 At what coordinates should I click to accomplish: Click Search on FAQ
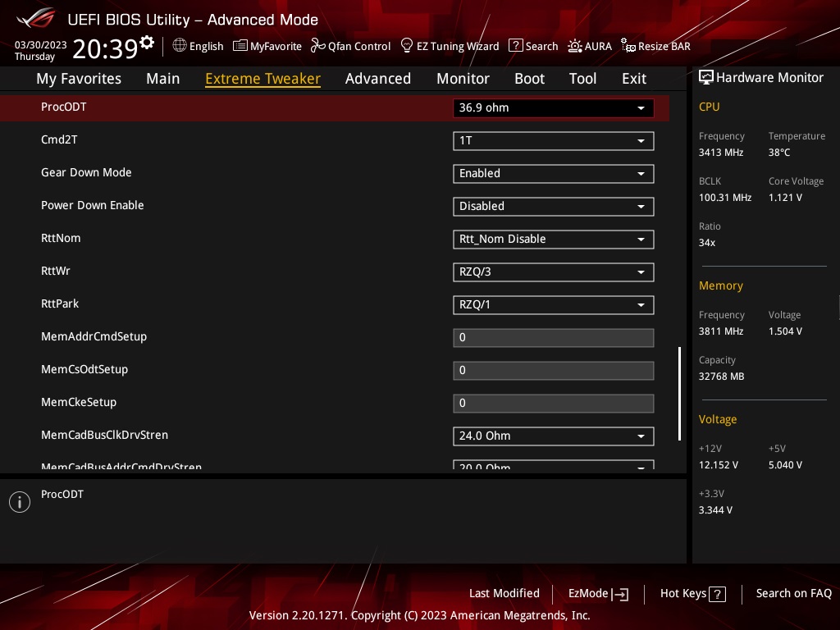tap(793, 594)
